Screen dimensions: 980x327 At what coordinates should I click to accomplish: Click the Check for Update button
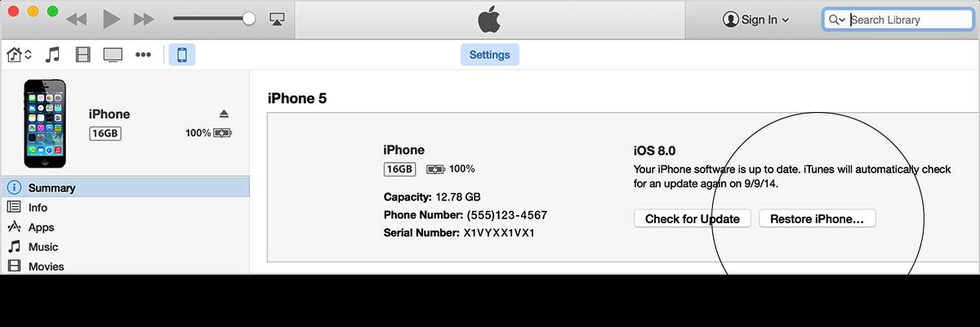(x=692, y=218)
